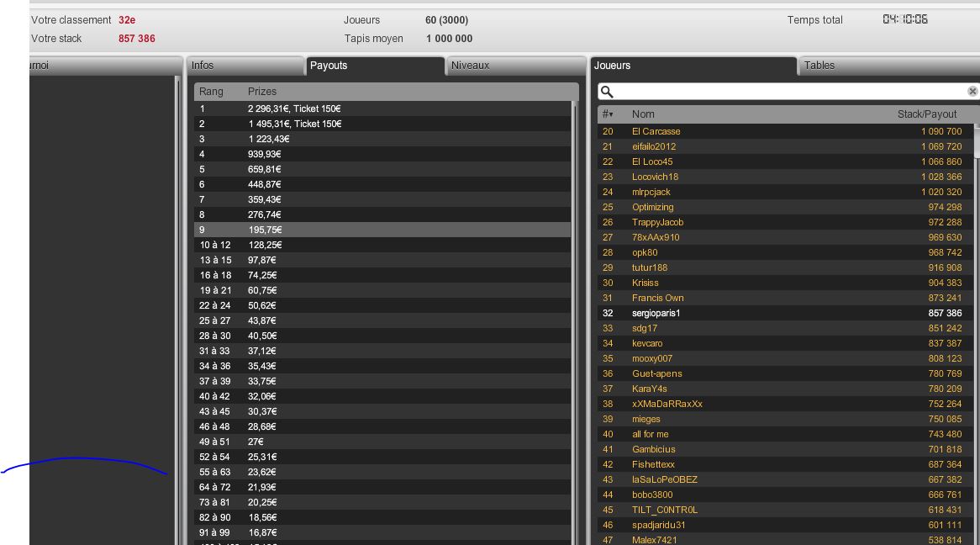Switch to the Tables tab
980x545 pixels.
(888, 66)
